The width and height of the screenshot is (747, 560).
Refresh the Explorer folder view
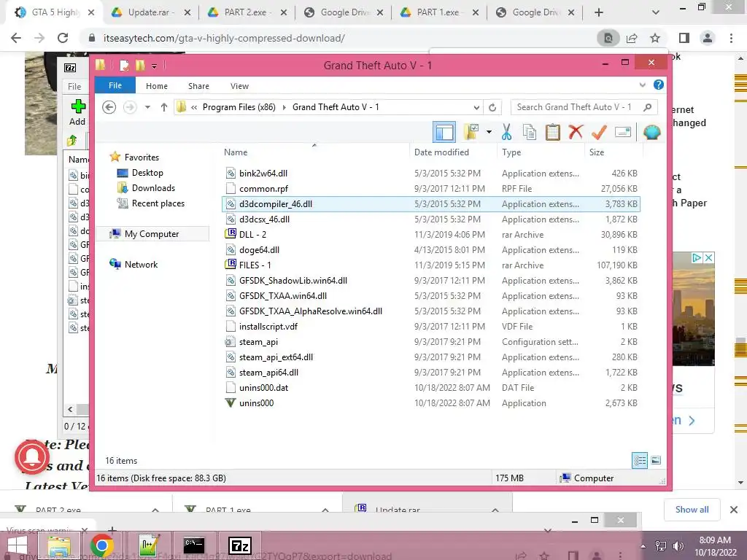click(492, 107)
